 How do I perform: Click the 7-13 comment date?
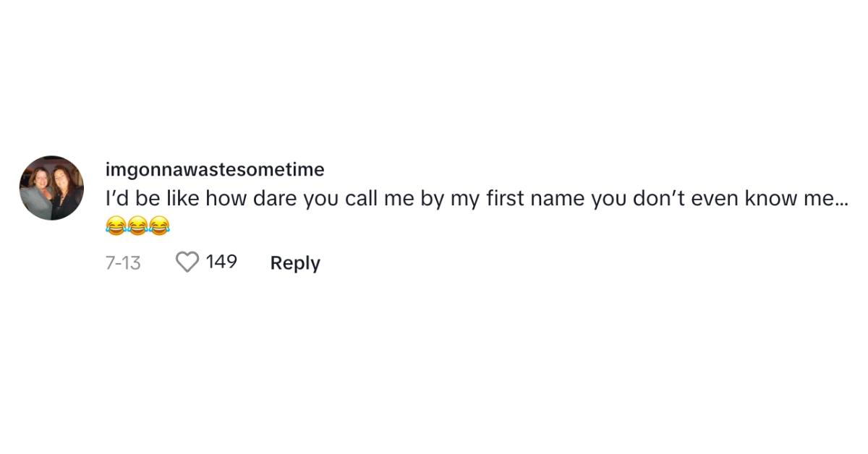(123, 262)
